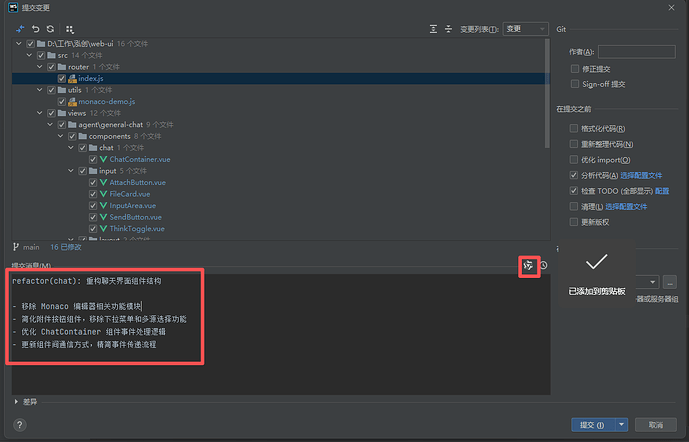Click the rollback changes icon
Screen dimensions: 689x442
36,29
